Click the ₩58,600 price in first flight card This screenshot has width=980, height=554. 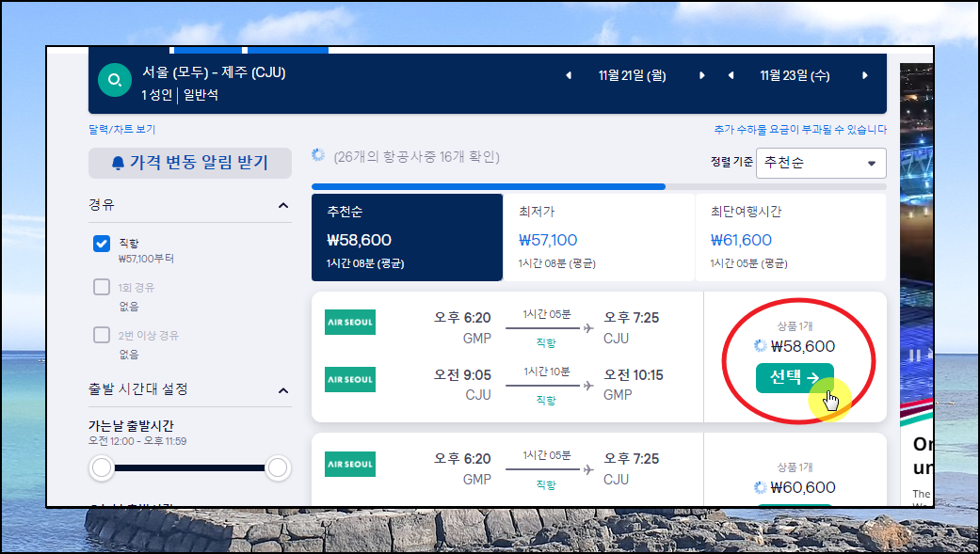click(802, 346)
